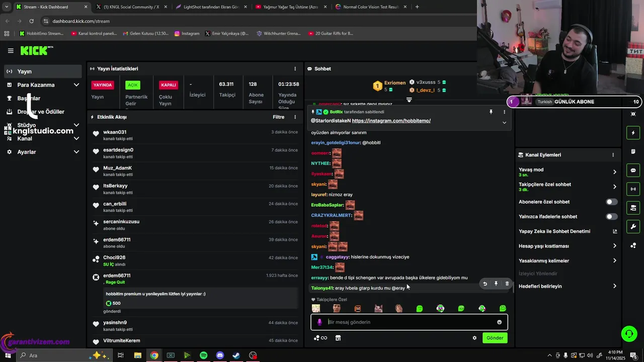Click wkaan031 in activity feed

tap(115, 132)
